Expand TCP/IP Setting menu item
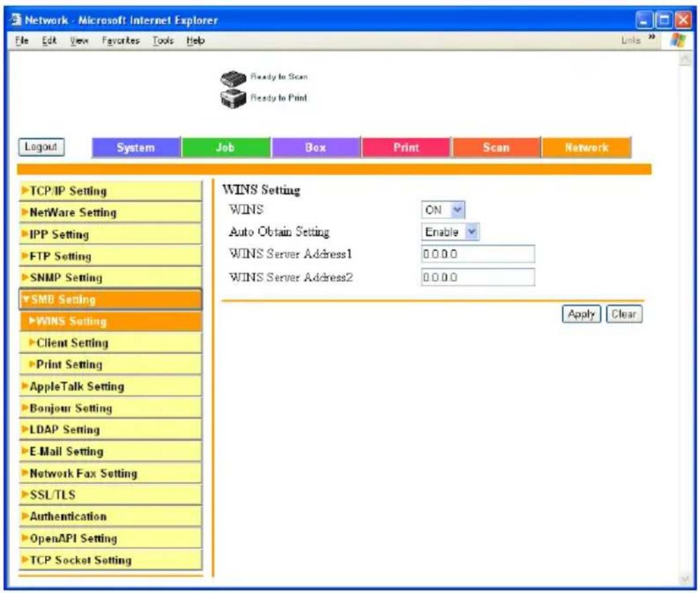This screenshot has height=593, width=700. (x=110, y=191)
